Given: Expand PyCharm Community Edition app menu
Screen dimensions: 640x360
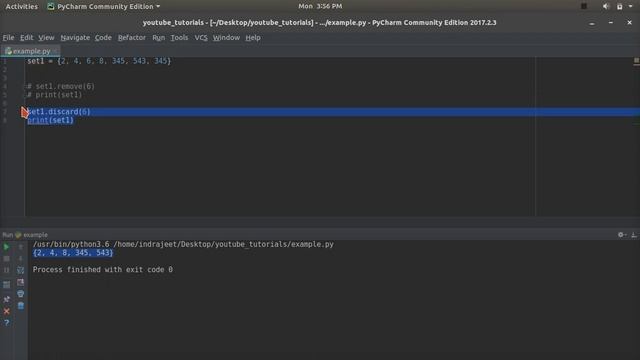Looking at the screenshot, I should click(104, 6).
